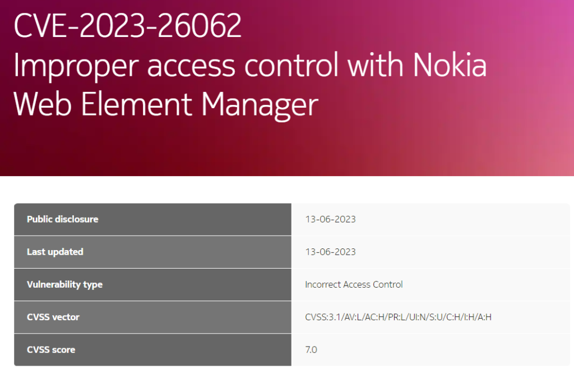574x392 pixels.
Task: Select the Last updated row label
Action: click(55, 252)
